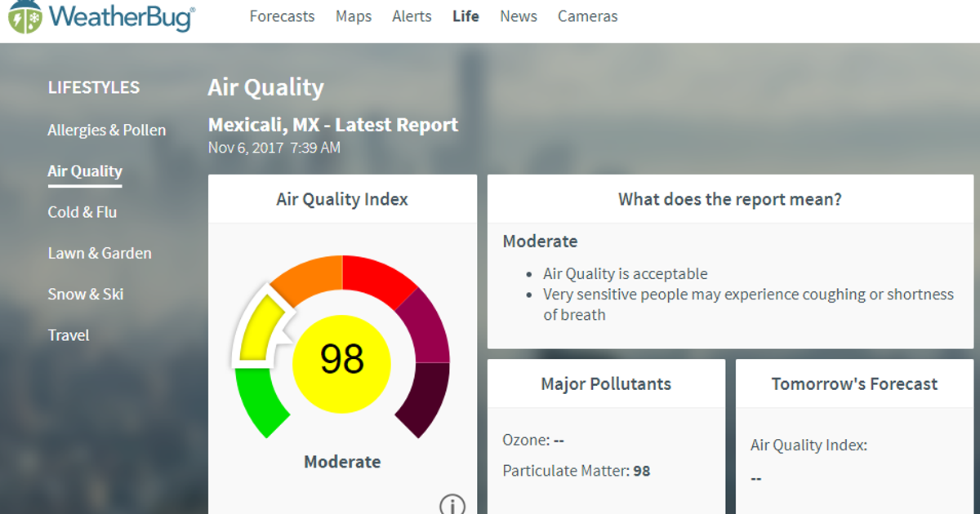
Task: Go to the News section
Action: pos(518,16)
